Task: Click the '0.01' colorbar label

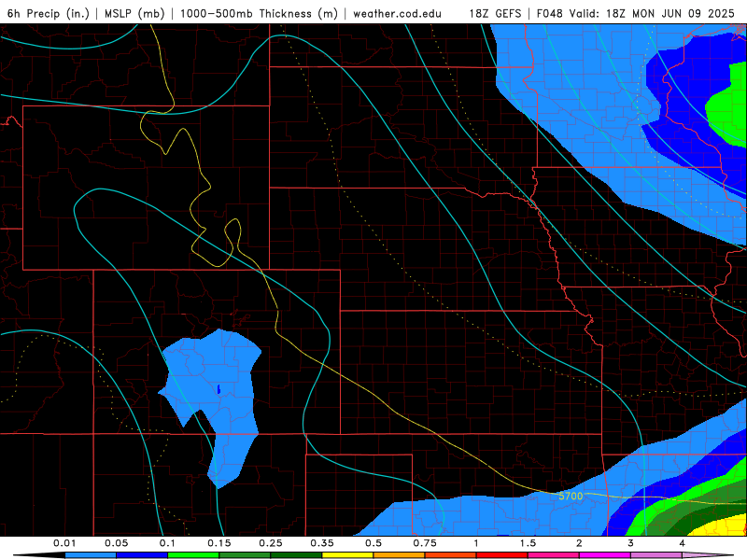Action: (64, 543)
